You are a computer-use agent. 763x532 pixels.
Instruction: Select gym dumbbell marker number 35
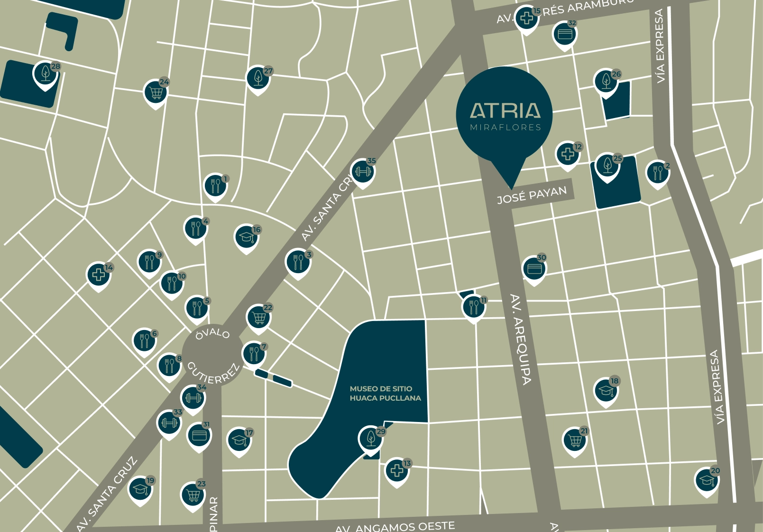coord(363,173)
